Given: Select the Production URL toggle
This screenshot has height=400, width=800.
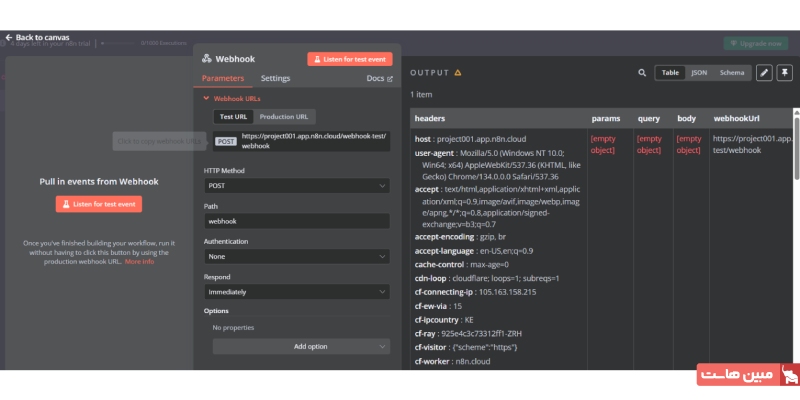Looking at the screenshot, I should pyautogui.click(x=284, y=116).
